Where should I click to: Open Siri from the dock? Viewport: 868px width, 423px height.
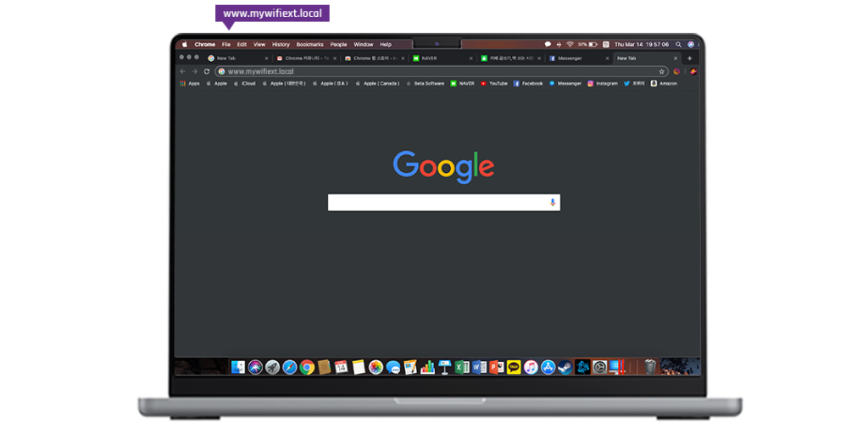pos(255,367)
